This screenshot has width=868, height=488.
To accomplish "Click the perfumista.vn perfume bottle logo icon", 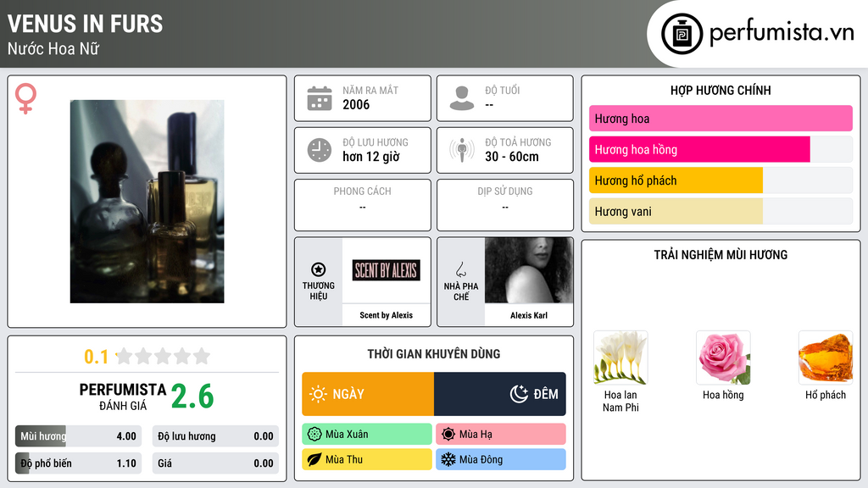I will click(x=682, y=34).
